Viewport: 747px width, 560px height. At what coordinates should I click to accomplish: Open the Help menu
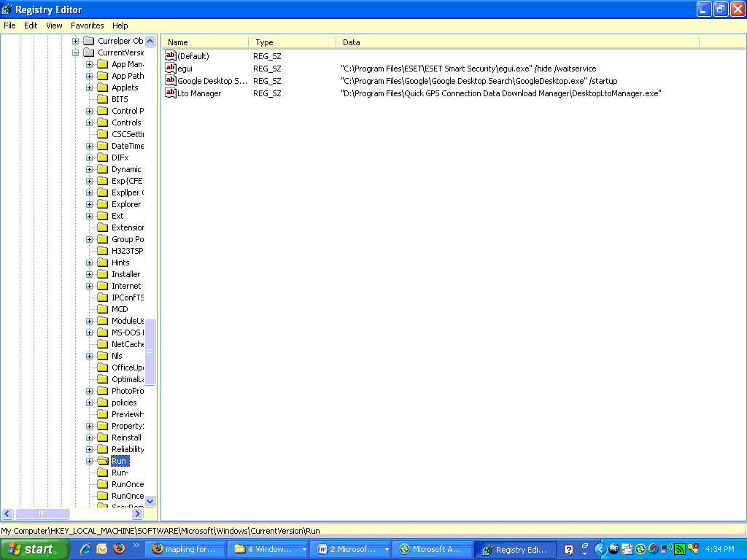120,26
